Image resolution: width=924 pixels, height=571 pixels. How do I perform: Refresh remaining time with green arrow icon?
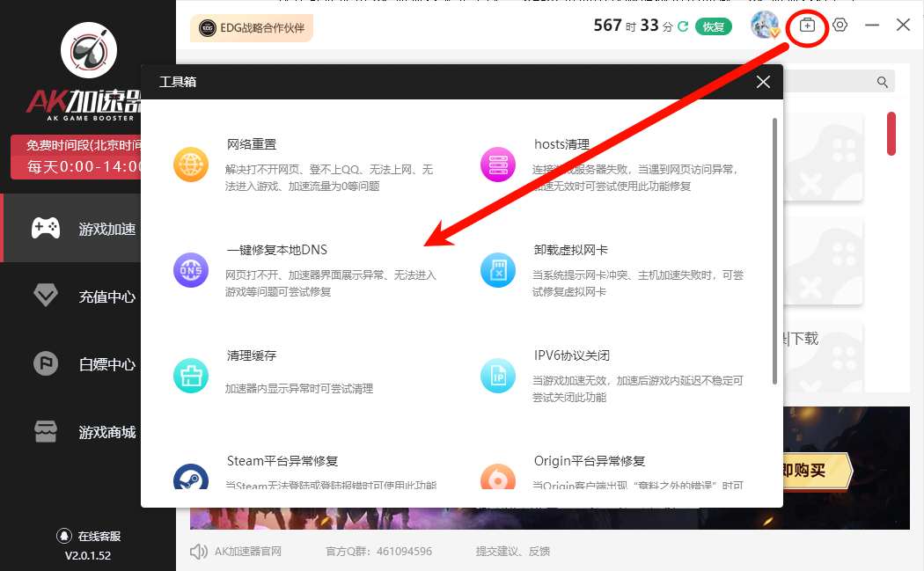pos(683,26)
